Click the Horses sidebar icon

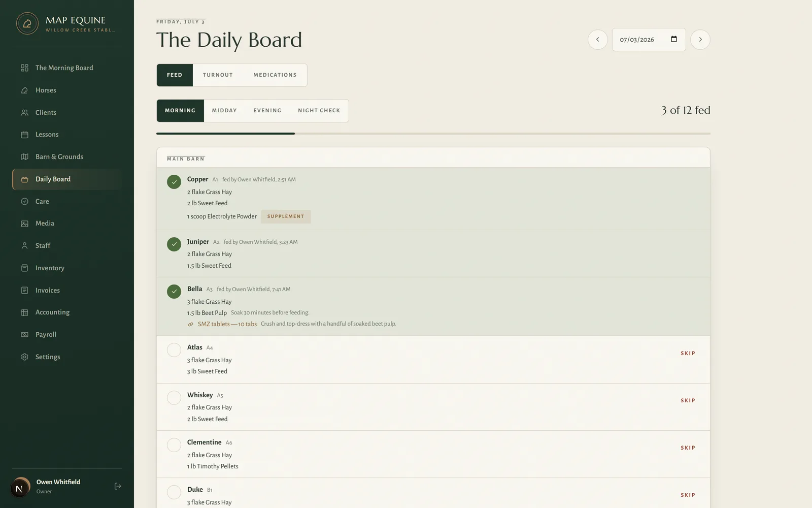(24, 90)
